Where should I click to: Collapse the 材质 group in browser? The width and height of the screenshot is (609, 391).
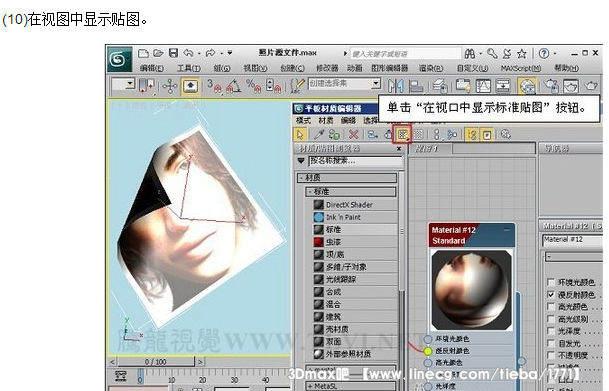click(x=347, y=178)
